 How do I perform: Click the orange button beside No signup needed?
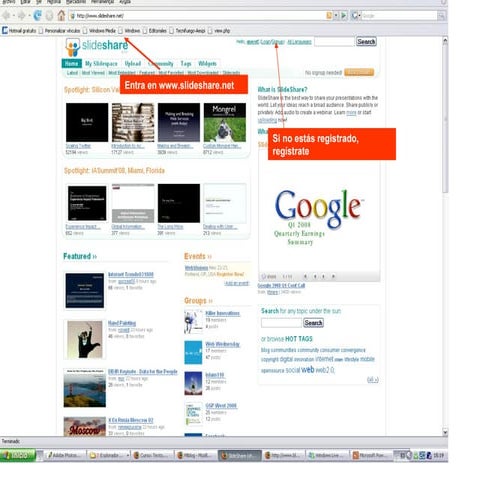click(x=359, y=72)
